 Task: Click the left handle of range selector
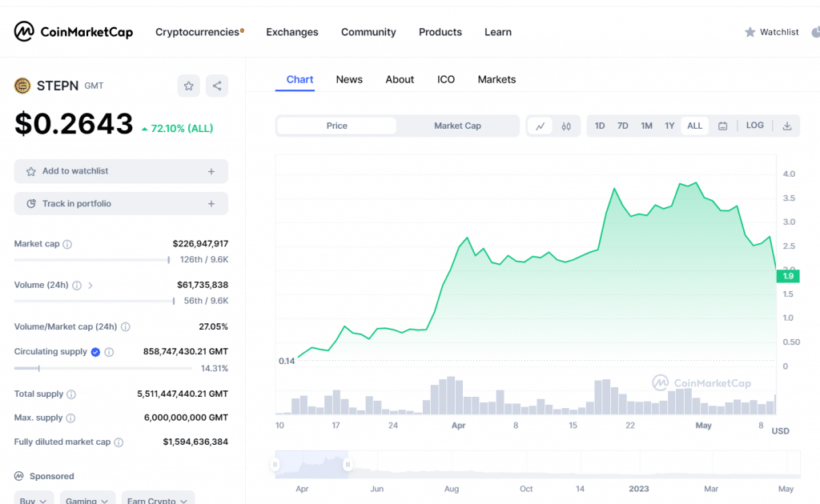[x=275, y=464]
